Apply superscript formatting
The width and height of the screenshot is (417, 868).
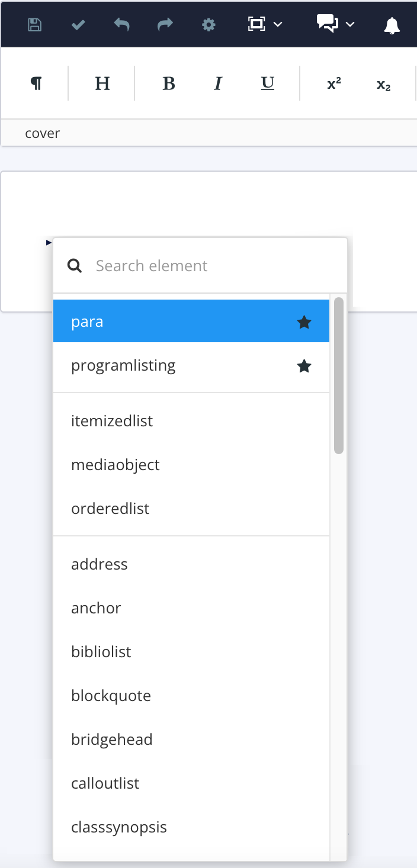[x=333, y=83]
